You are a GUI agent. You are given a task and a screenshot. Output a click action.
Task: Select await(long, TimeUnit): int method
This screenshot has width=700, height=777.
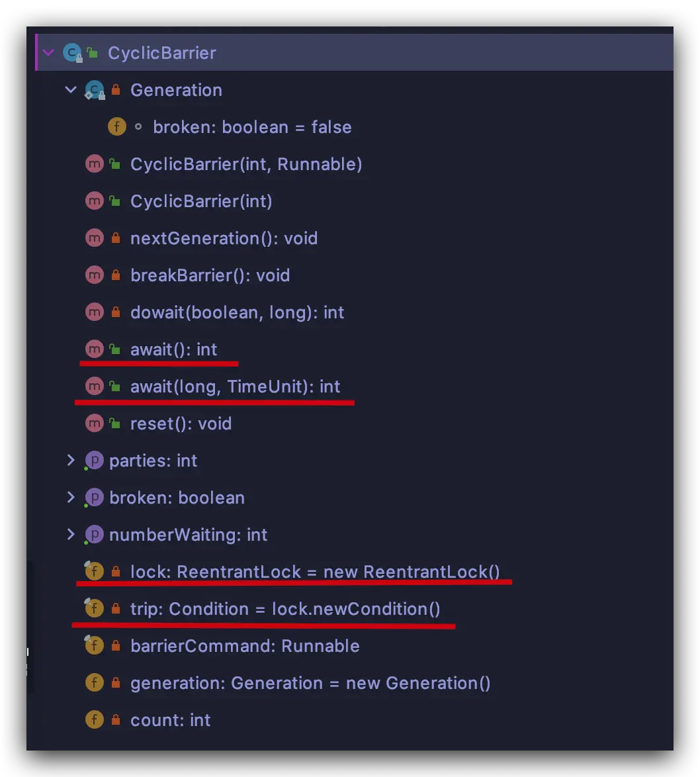(235, 387)
